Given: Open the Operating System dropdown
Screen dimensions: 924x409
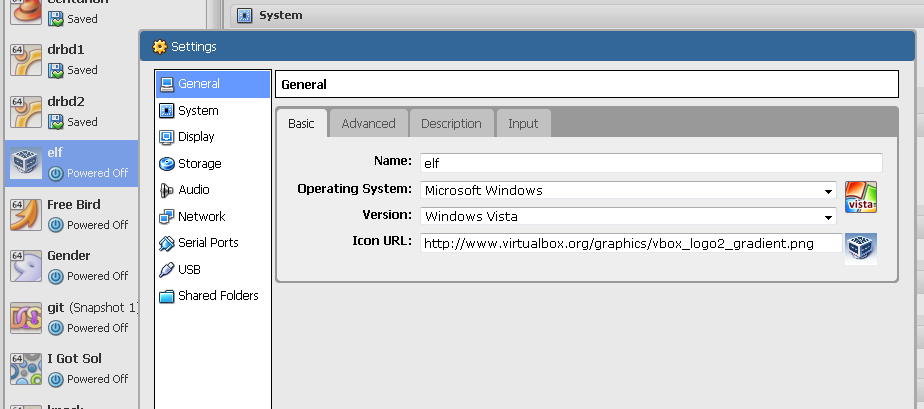Looking at the screenshot, I should 628,190.
